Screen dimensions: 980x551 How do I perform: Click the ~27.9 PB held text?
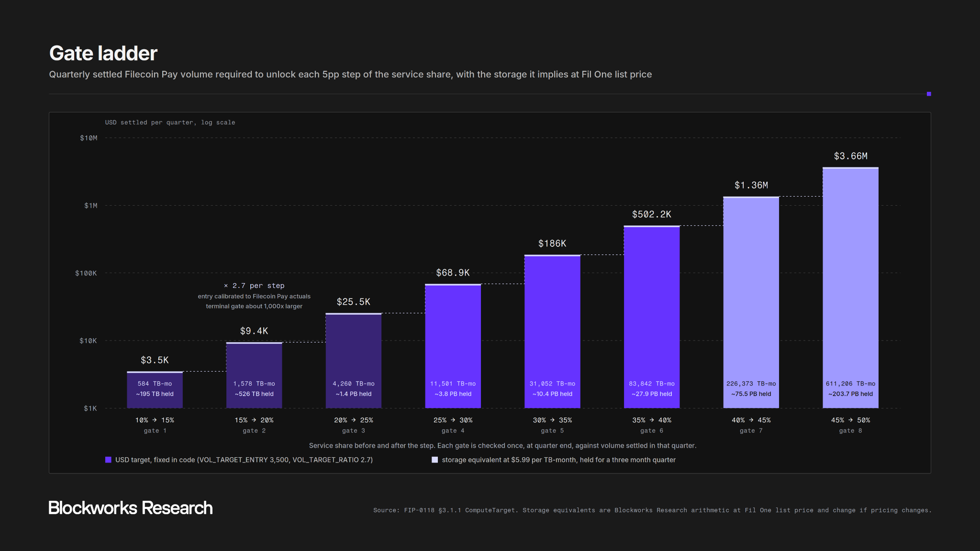(x=652, y=394)
